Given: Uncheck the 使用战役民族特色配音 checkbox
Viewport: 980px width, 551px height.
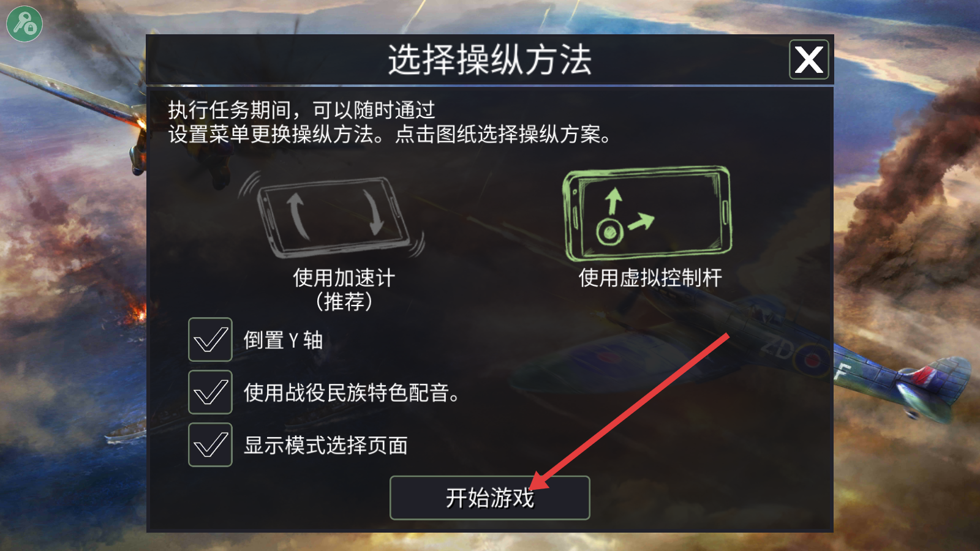Looking at the screenshot, I should coord(210,392).
